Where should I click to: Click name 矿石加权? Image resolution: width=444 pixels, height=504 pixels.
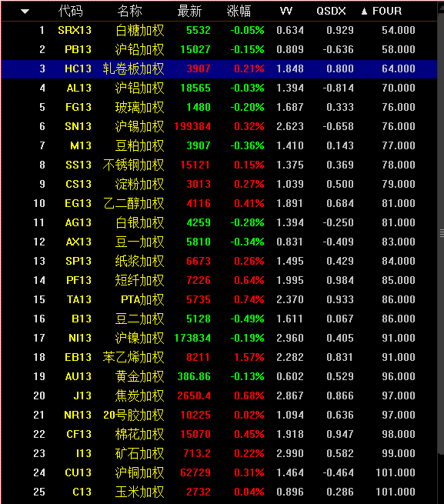point(139,453)
